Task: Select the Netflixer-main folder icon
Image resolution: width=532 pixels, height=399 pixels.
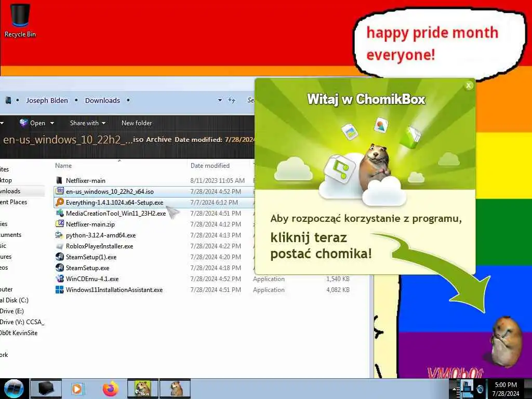Action: tap(59, 180)
